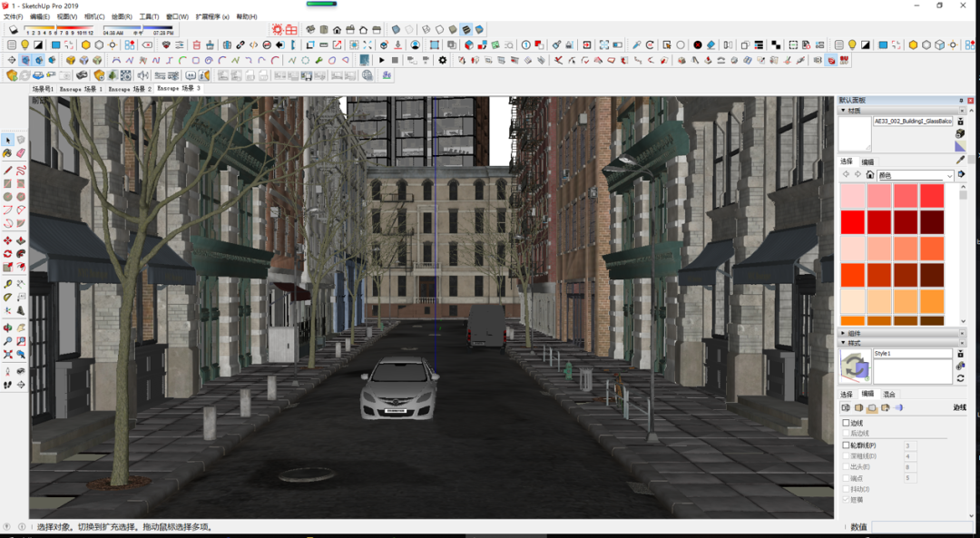Click the Enscape speaker sound icon

pyautogui.click(x=142, y=75)
